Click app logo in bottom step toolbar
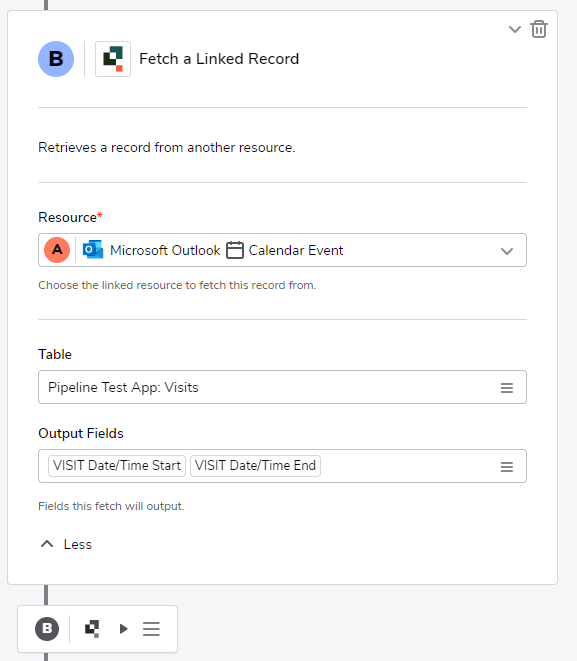This screenshot has height=661, width=577. click(x=92, y=629)
